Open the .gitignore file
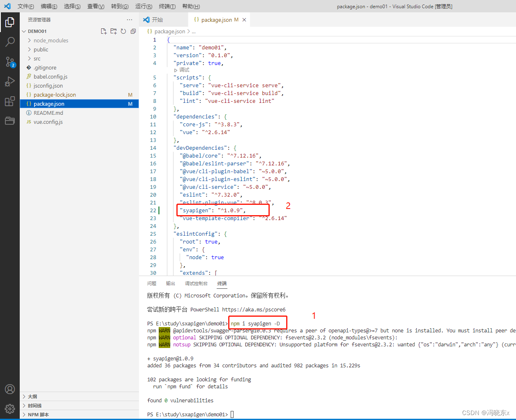This screenshot has height=420, width=516. point(79,67)
